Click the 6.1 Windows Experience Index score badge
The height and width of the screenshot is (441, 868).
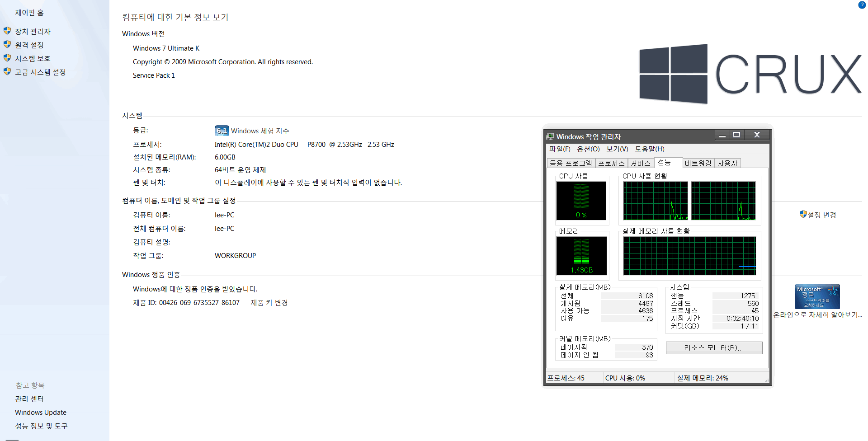pos(222,131)
